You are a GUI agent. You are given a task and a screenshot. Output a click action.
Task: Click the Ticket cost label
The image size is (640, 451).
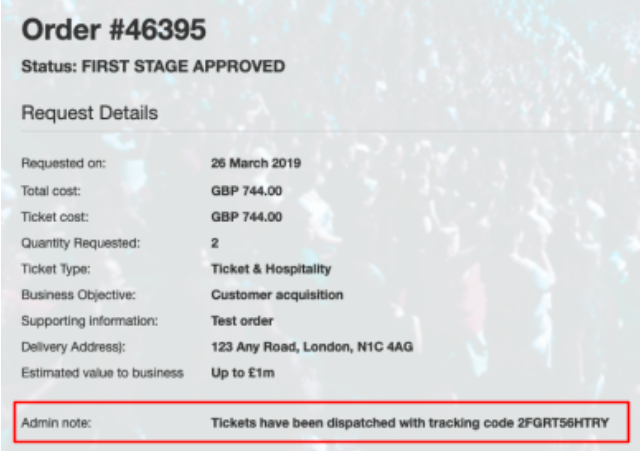[55, 217]
